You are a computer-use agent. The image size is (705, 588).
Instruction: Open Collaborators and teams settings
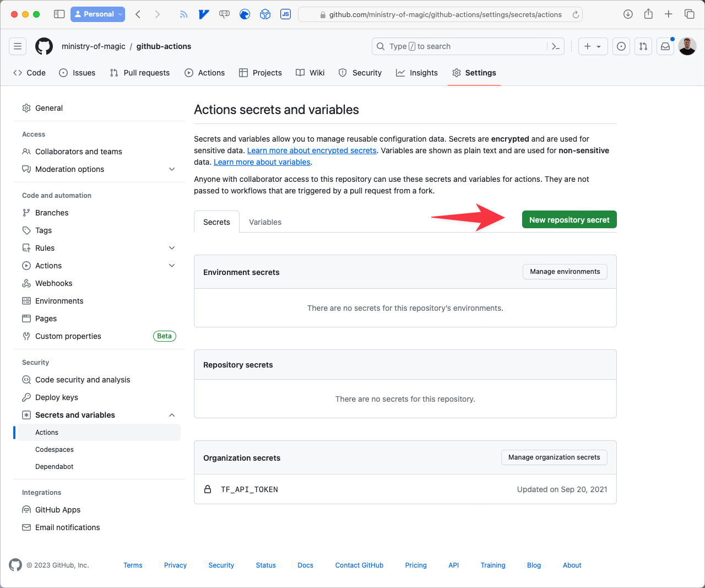pyautogui.click(x=99, y=152)
